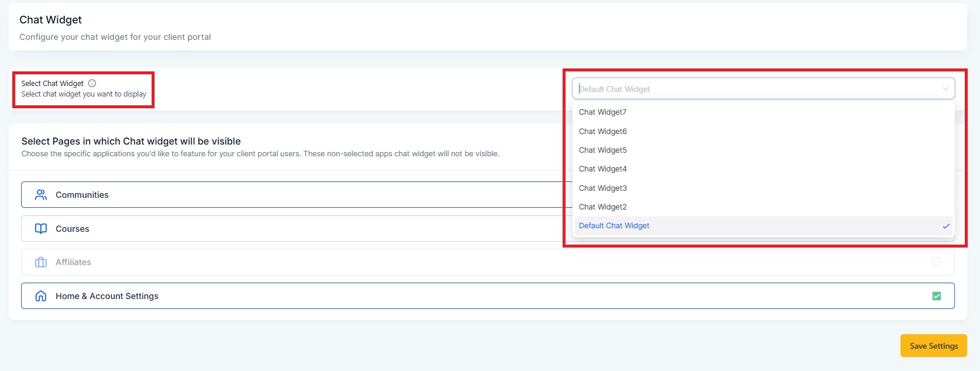
Task: Select the Default Chat Widget option
Action: tap(614, 226)
